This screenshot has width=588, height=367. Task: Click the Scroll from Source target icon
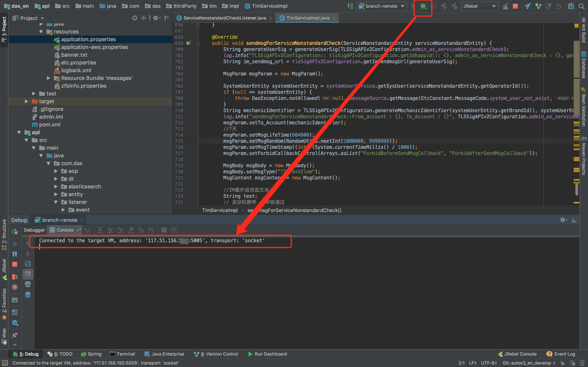pyautogui.click(x=135, y=18)
